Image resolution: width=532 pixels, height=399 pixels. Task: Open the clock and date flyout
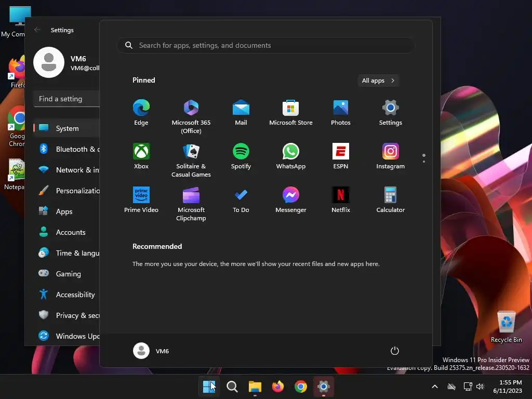click(508, 387)
